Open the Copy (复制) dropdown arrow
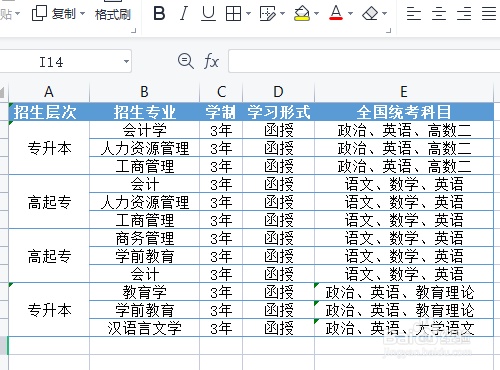The image size is (500, 370). [82, 14]
